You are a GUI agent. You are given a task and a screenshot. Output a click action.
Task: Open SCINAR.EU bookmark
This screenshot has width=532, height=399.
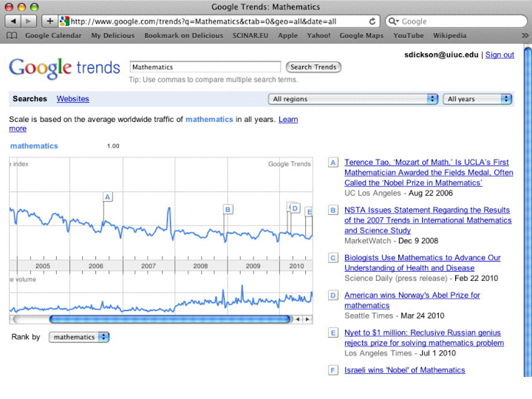[x=250, y=35]
